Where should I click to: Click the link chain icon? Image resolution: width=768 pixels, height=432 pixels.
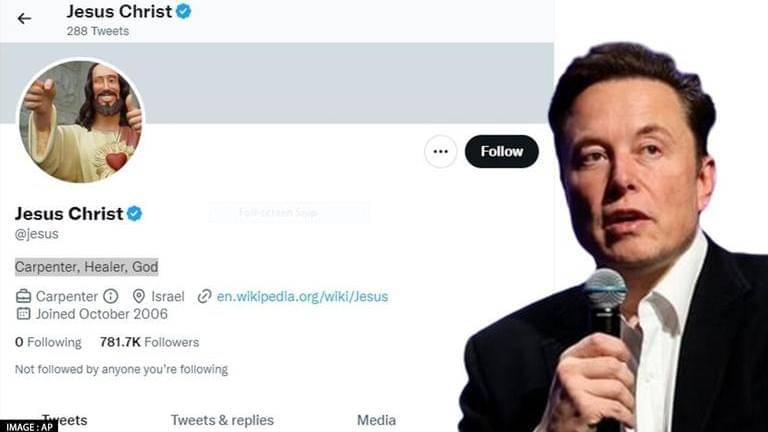click(x=205, y=296)
